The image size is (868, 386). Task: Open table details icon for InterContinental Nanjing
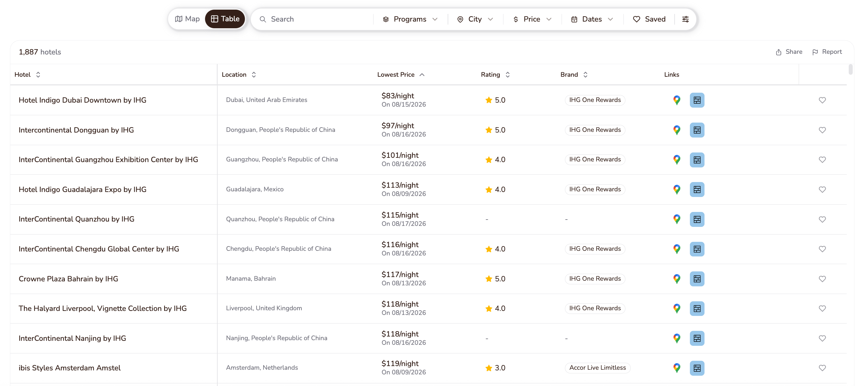click(x=697, y=338)
